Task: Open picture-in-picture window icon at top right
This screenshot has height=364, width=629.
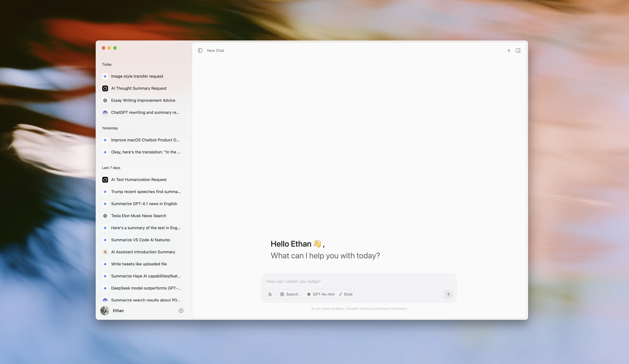Action: pos(518,50)
